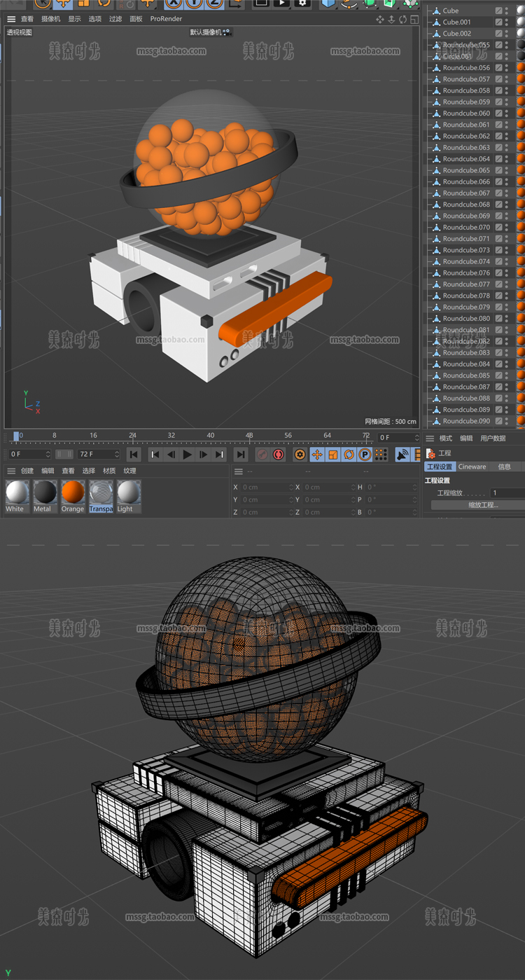Select the Transparent material thumbnail
The width and height of the screenshot is (525, 980).
(x=101, y=497)
